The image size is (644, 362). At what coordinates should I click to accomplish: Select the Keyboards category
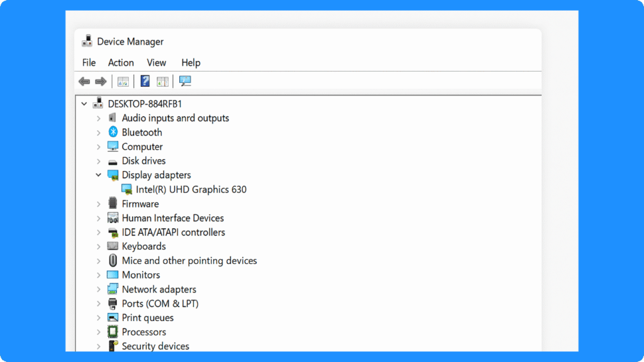point(143,246)
